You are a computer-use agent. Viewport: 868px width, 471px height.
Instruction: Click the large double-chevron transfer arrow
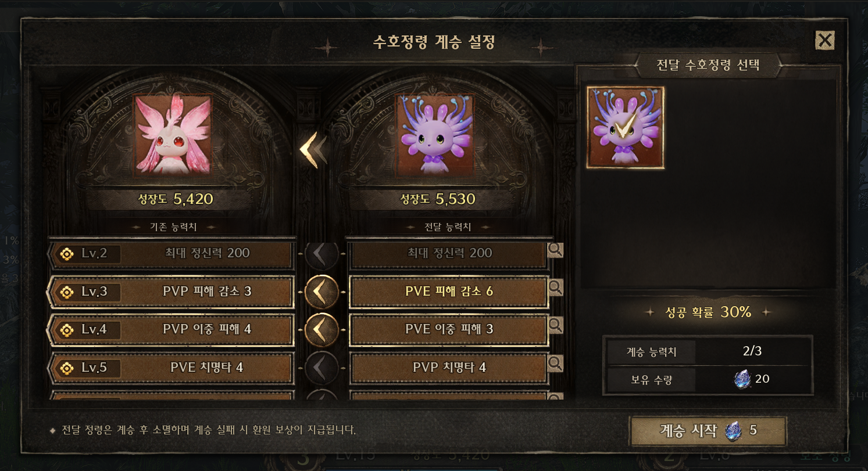coord(312,150)
